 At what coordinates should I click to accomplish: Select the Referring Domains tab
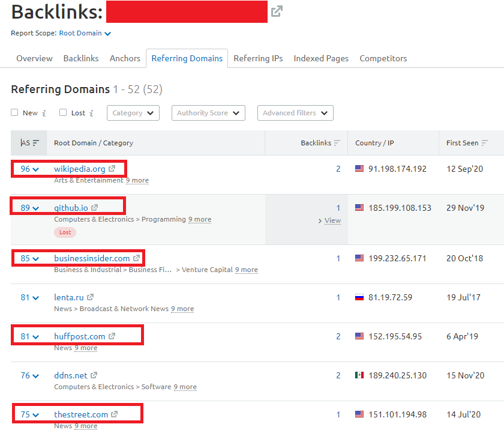pyautogui.click(x=187, y=58)
